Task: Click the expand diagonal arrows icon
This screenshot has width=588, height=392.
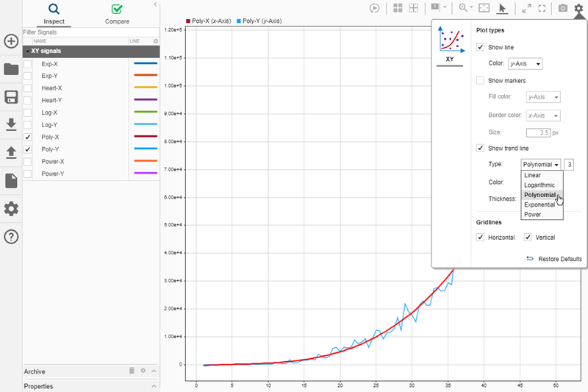Action: pyautogui.click(x=526, y=8)
